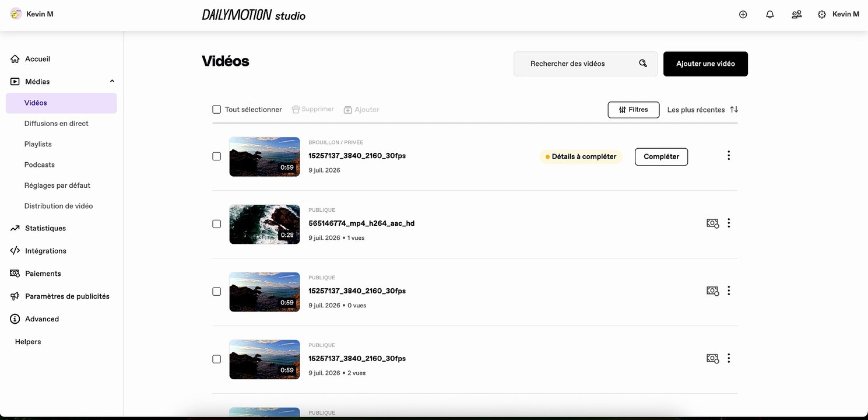Focus the Rechercher des vidéos field
This screenshot has height=420, width=868.
[585, 64]
